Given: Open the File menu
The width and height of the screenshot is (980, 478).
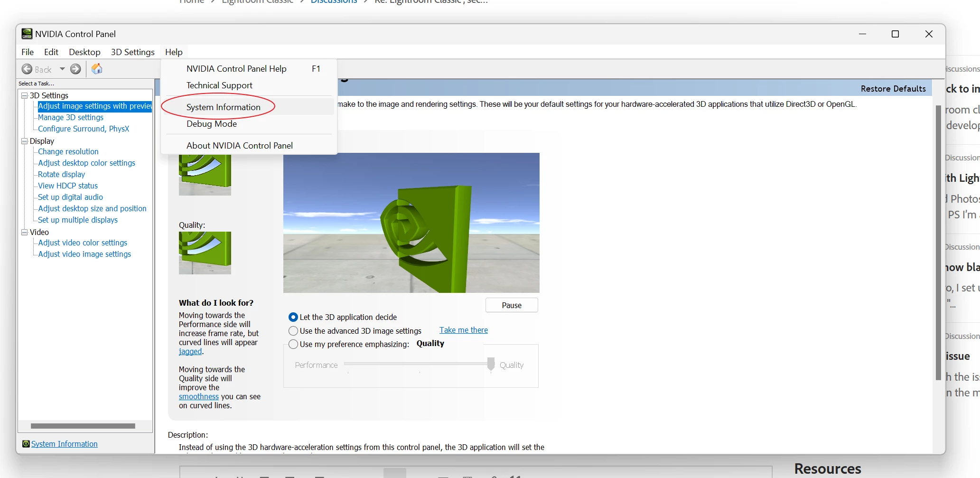Looking at the screenshot, I should pos(28,52).
